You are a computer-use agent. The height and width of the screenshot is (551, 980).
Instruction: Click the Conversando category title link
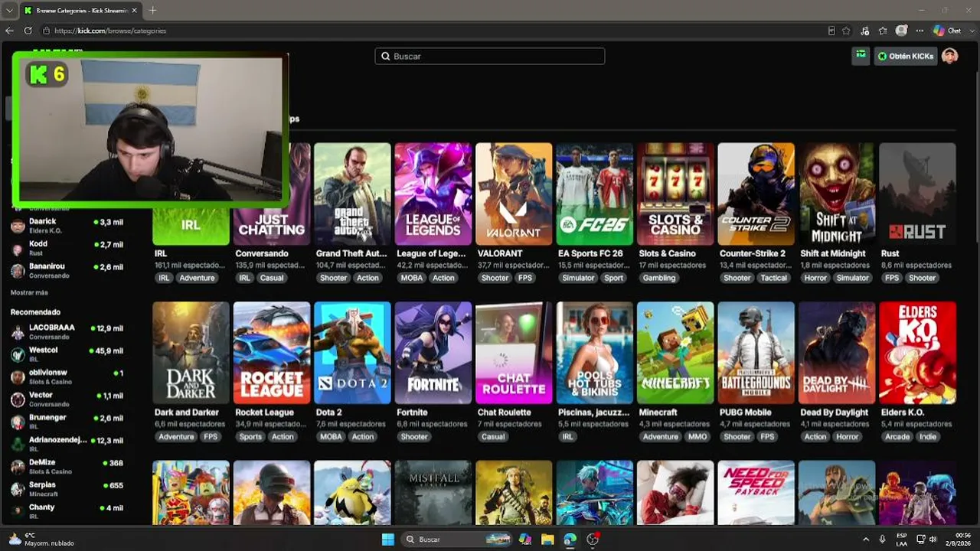262,253
